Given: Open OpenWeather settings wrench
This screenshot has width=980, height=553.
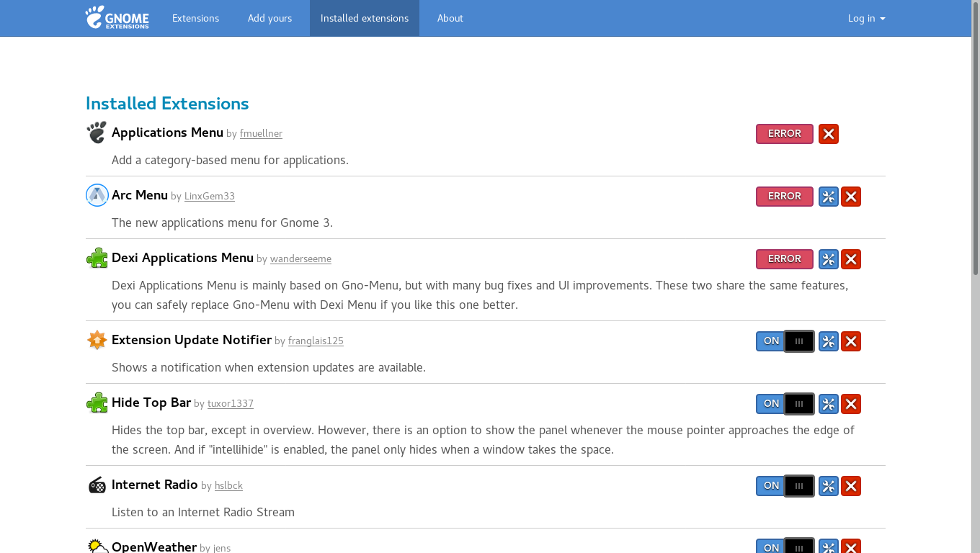Looking at the screenshot, I should click(x=829, y=547).
